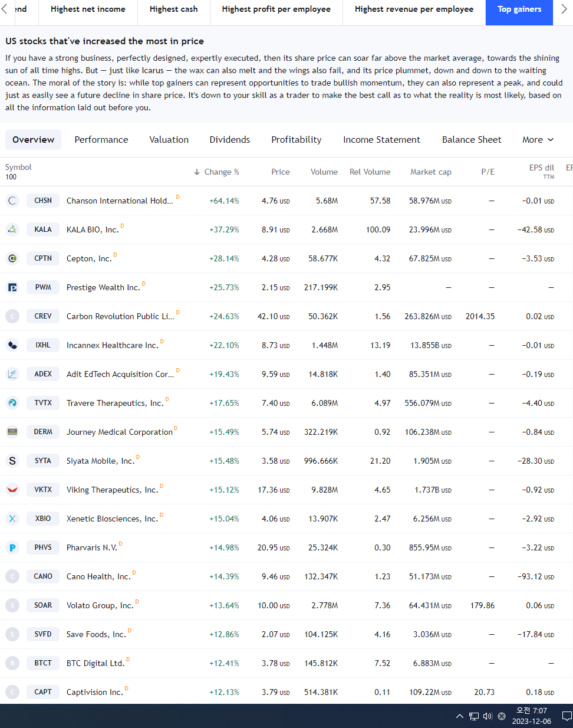Show previous category tabs with left arrow
This screenshot has height=728, width=573.
5,9
